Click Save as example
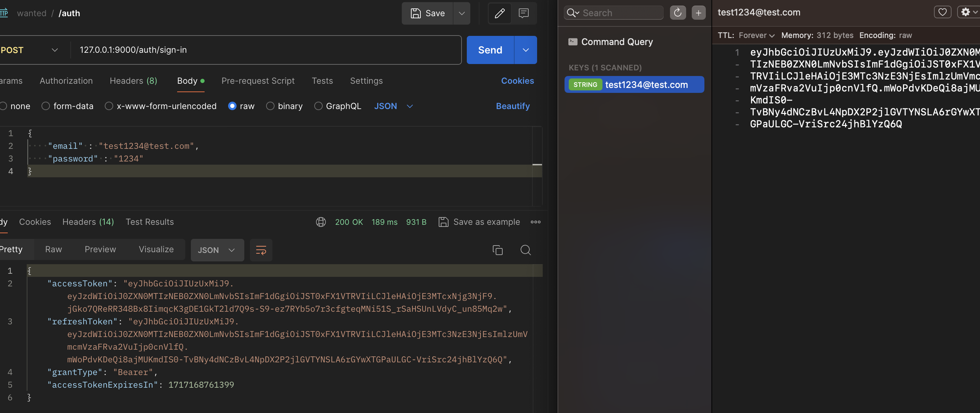 tap(479, 222)
